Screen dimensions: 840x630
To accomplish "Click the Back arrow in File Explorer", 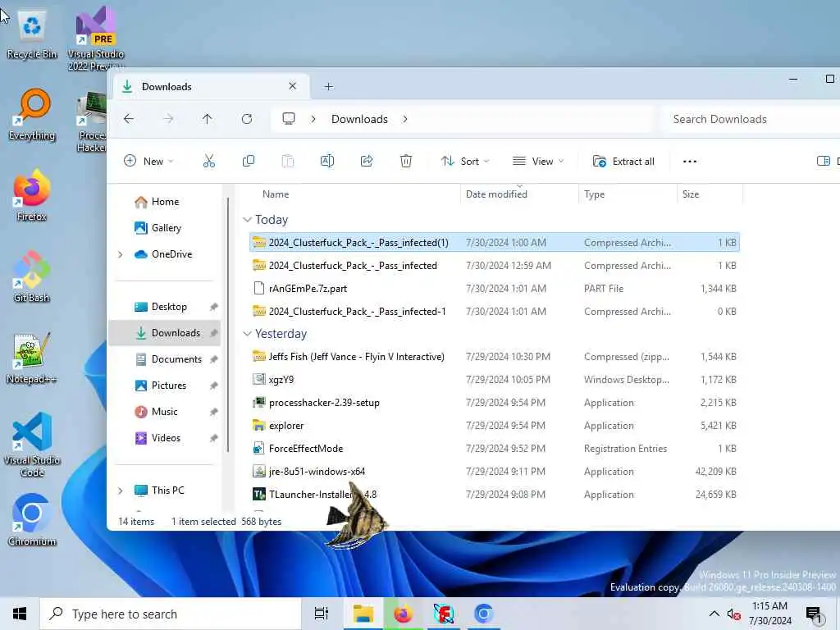I will point(129,119).
